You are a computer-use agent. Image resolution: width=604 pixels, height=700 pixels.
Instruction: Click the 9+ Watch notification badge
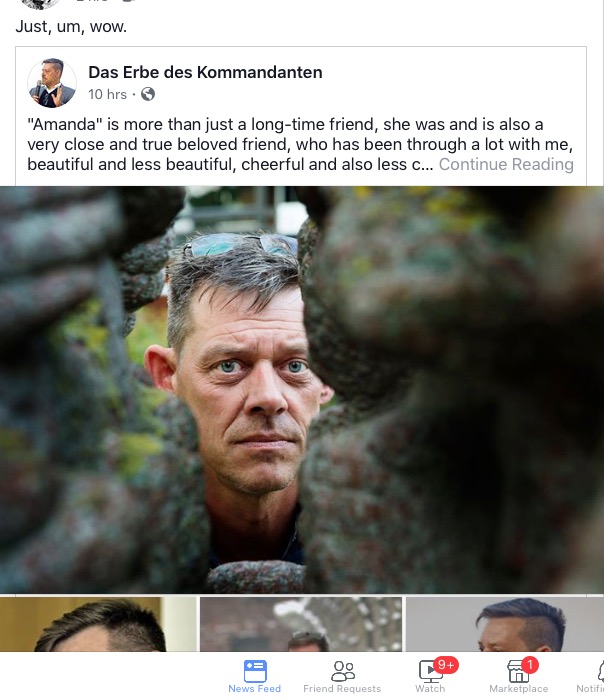[x=446, y=665]
